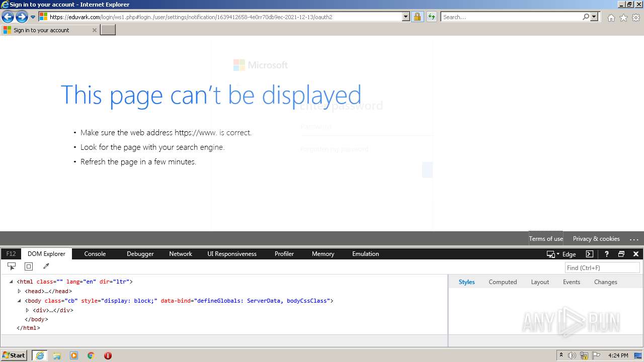Open the Layout pane tab
This screenshot has width=644, height=362.
pyautogui.click(x=540, y=282)
